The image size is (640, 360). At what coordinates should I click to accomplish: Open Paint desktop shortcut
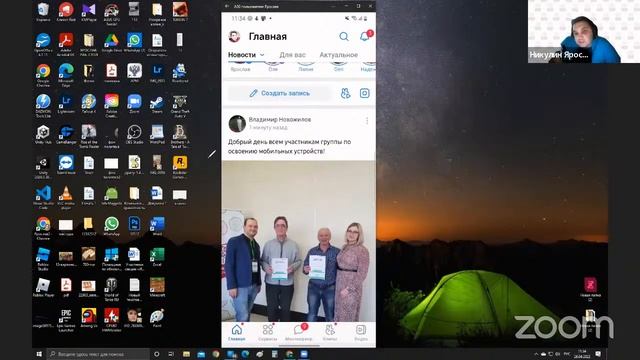(157, 318)
